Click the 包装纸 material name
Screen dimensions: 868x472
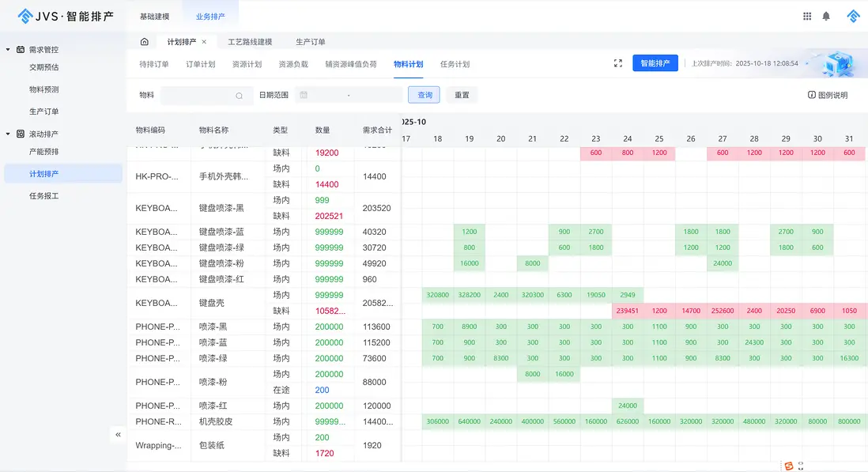tap(211, 445)
